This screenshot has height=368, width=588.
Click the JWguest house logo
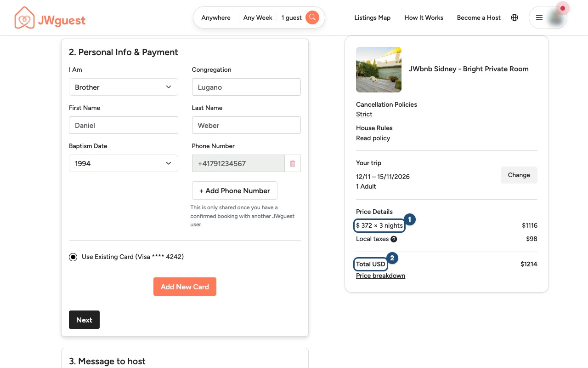click(25, 18)
